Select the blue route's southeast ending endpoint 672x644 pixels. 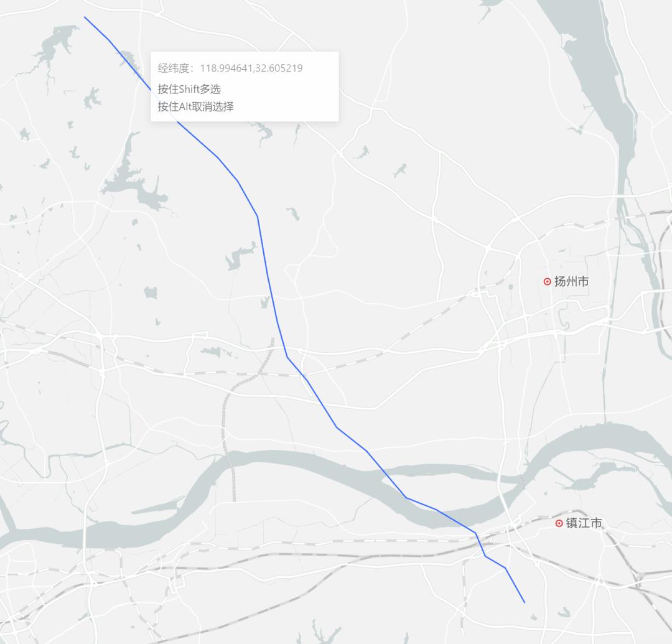[524, 602]
